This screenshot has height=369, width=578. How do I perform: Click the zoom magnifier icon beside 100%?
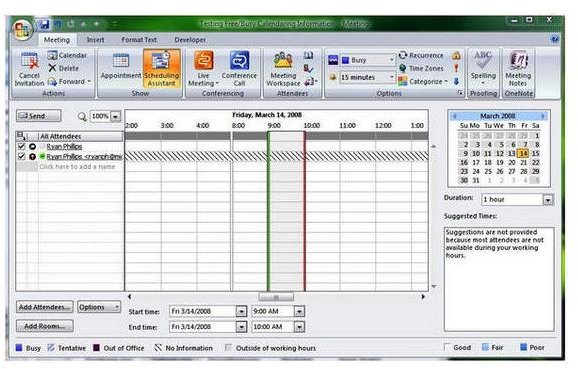82,116
